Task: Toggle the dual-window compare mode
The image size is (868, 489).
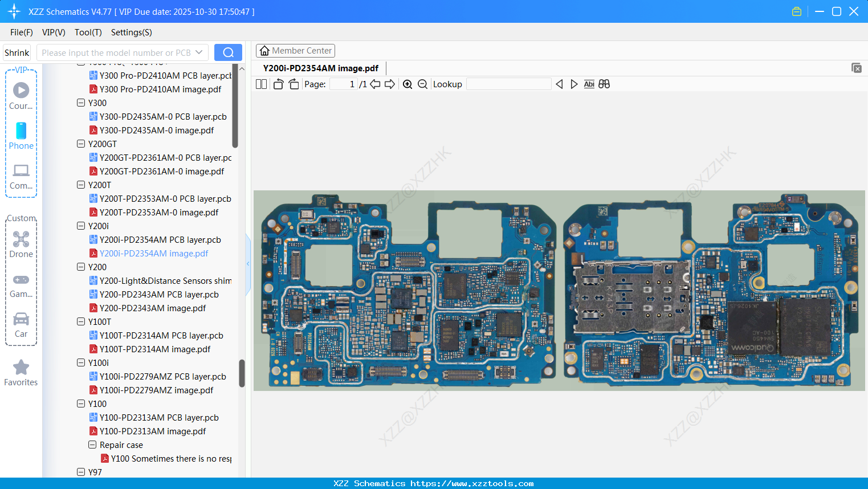Action: click(x=604, y=84)
